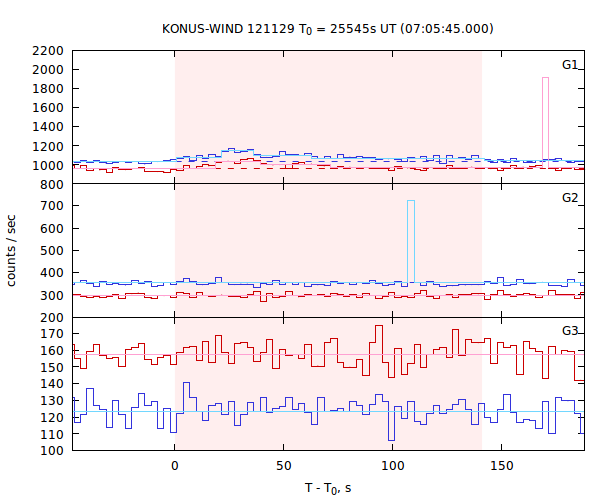Click the G2 y-axis value '700'
The height and width of the screenshot is (500, 600).
pyautogui.click(x=52, y=206)
